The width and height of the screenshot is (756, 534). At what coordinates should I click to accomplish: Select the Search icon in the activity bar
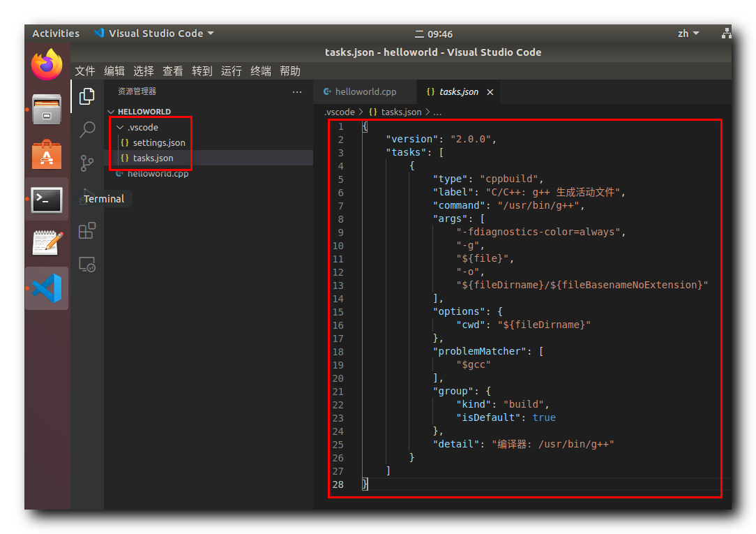(86, 130)
